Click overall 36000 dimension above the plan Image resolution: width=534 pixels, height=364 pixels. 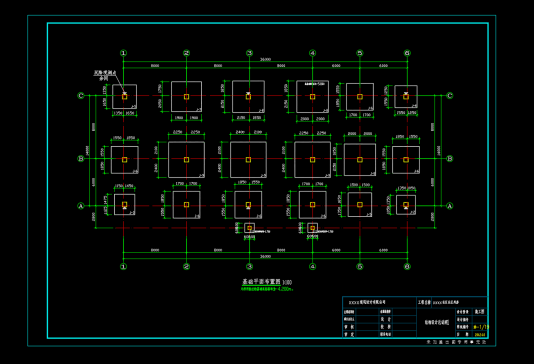[x=265, y=59]
